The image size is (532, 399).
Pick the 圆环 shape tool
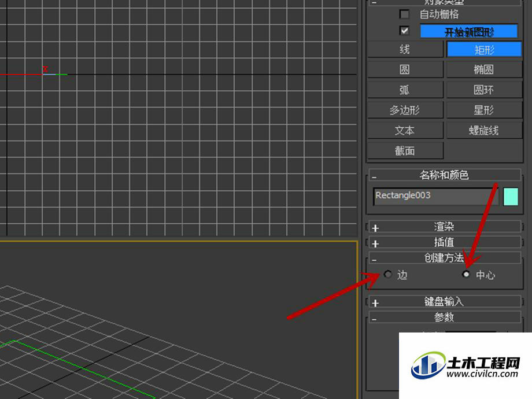click(484, 90)
